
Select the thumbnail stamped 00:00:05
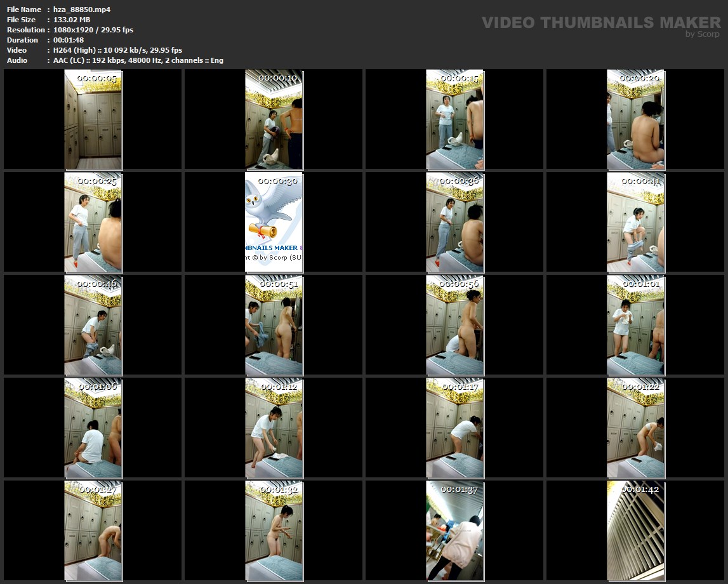[x=93, y=119]
